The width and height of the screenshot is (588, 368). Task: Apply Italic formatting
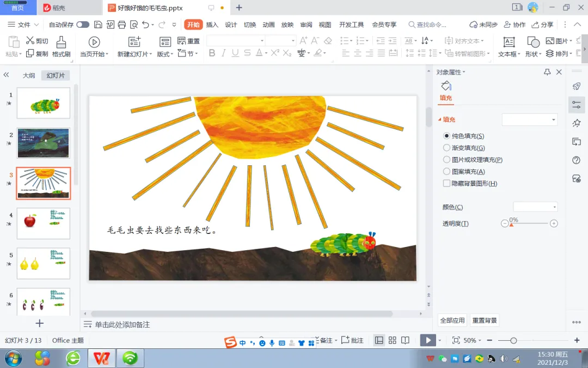[224, 53]
